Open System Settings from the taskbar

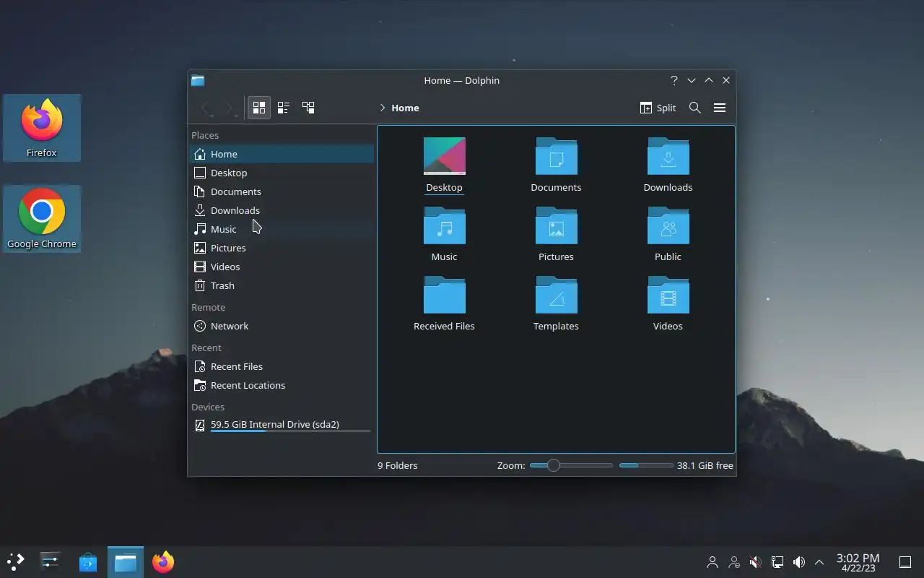(50, 561)
